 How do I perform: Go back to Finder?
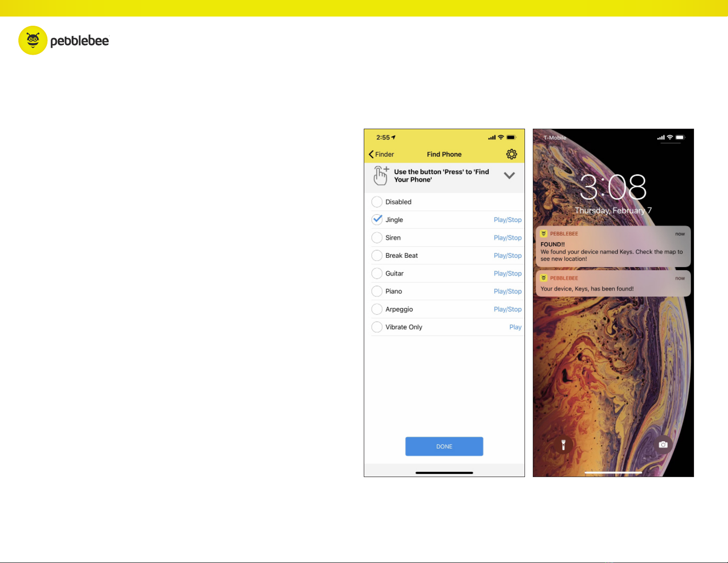(381, 154)
